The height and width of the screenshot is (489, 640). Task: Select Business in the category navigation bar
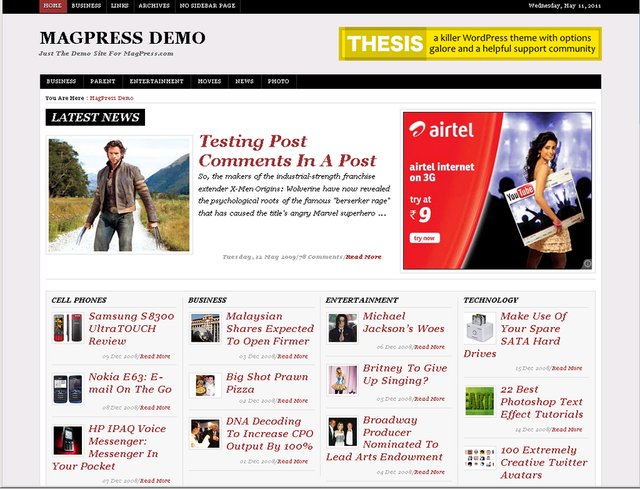click(61, 81)
